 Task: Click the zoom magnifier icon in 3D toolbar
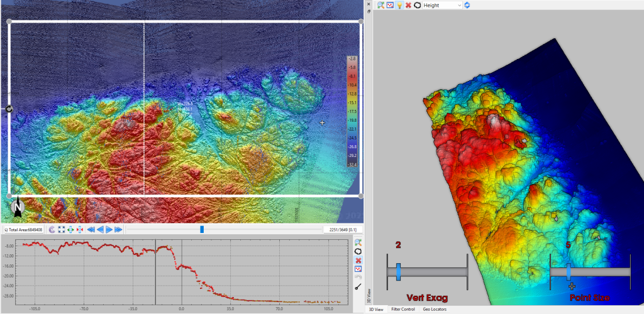(x=380, y=5)
